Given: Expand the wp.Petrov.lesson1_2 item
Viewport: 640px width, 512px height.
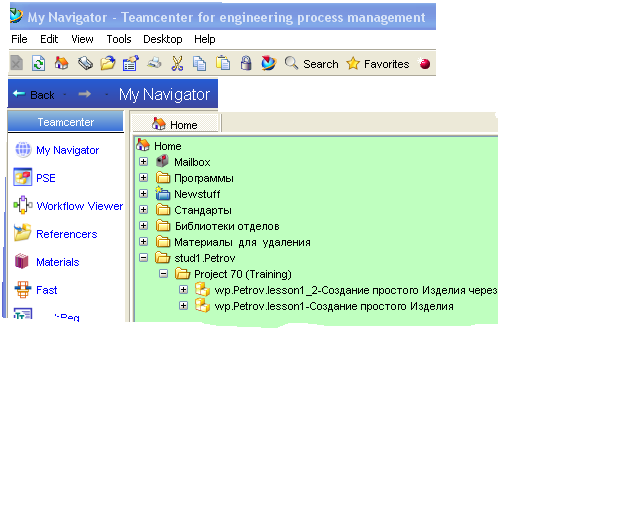Looking at the screenshot, I should 183,290.
